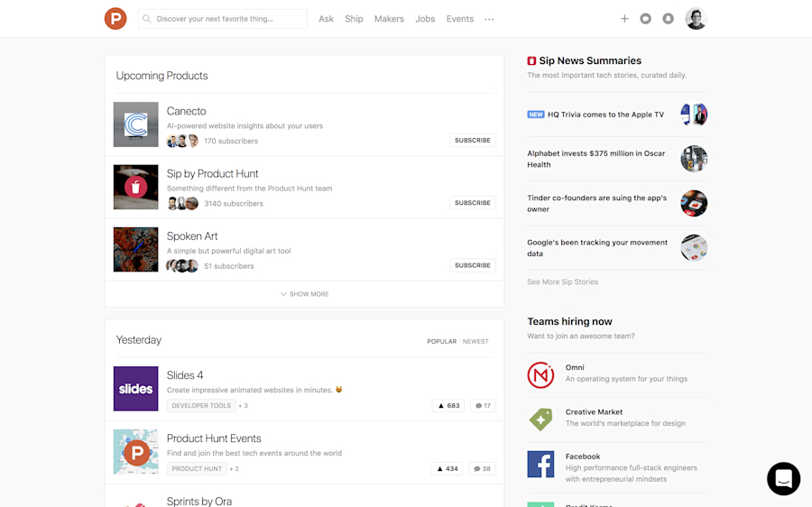The width and height of the screenshot is (812, 507).
Task: Sort Yesterday list by Newest
Action: click(x=475, y=341)
